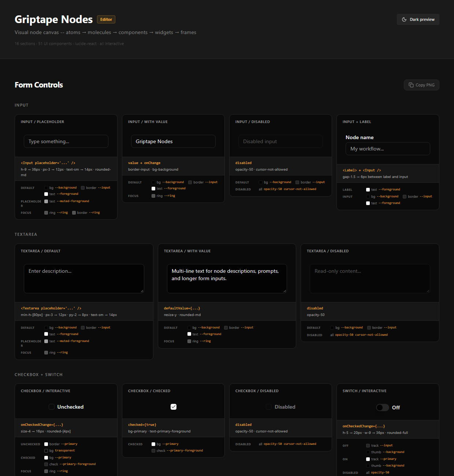Click 'ring --ring' swatch in Input / With Value card
The height and width of the screenshot is (476, 454).
click(x=153, y=196)
